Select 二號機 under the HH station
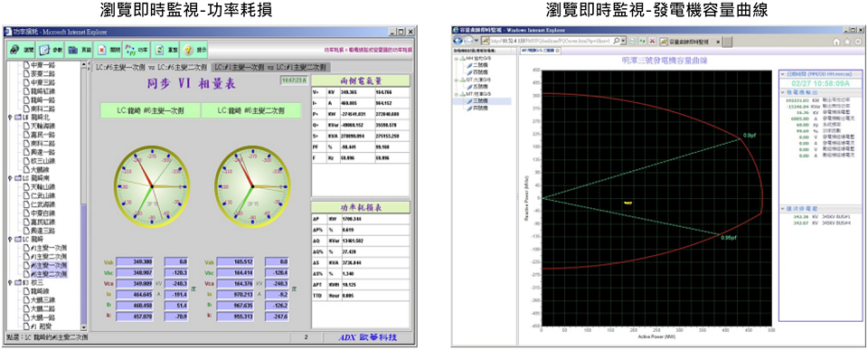The image size is (868, 350). click(479, 65)
